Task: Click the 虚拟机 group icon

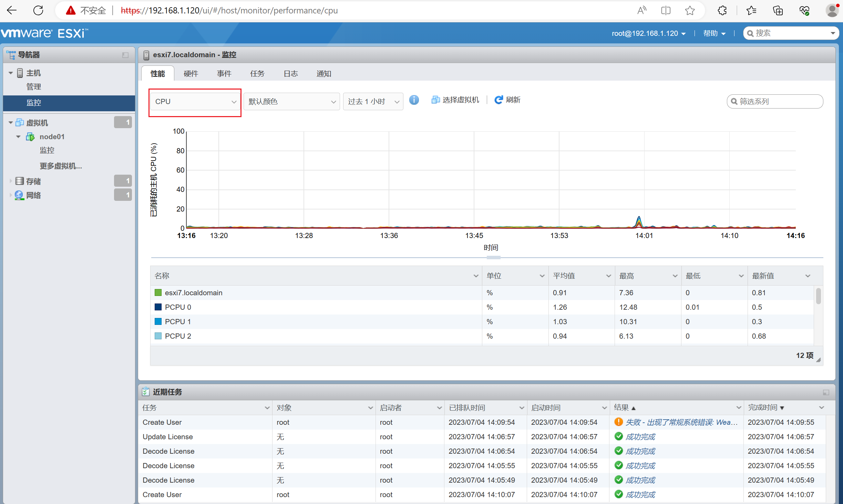Action: 20,123
